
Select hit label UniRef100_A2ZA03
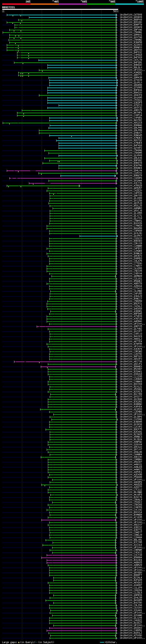coord(131,45)
